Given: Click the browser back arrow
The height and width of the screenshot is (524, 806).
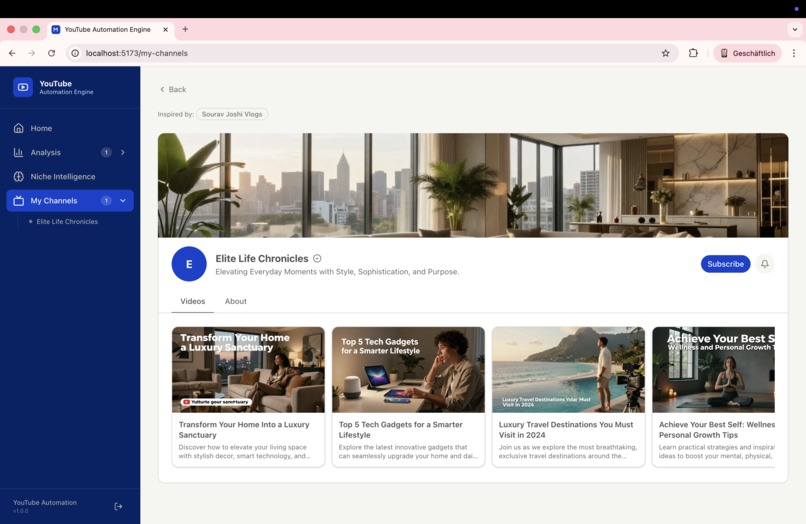Looking at the screenshot, I should [12, 53].
